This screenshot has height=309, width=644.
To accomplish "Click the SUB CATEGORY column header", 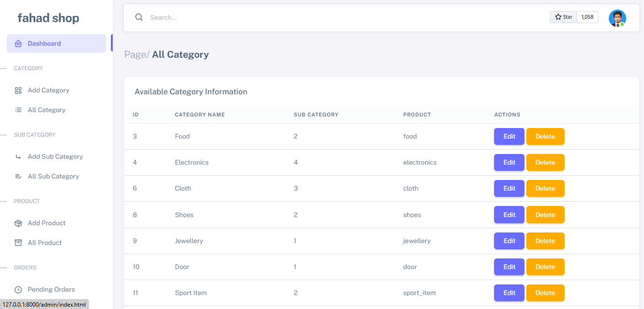I will pos(316,115).
